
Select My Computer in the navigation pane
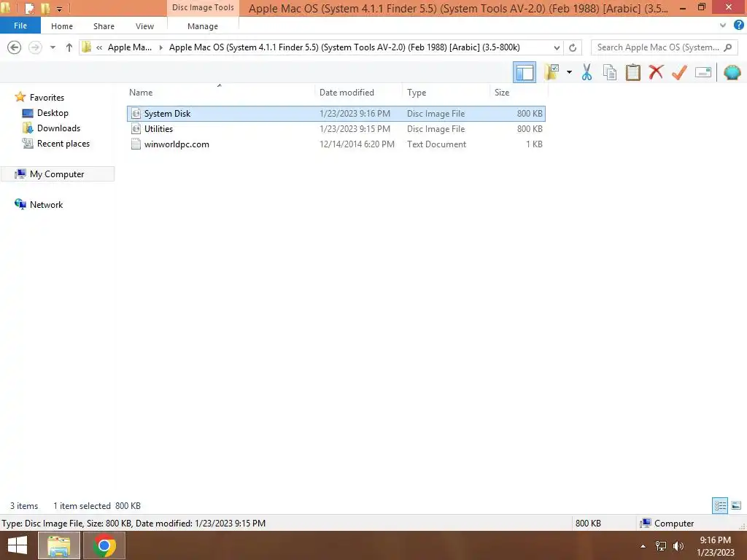pos(57,174)
